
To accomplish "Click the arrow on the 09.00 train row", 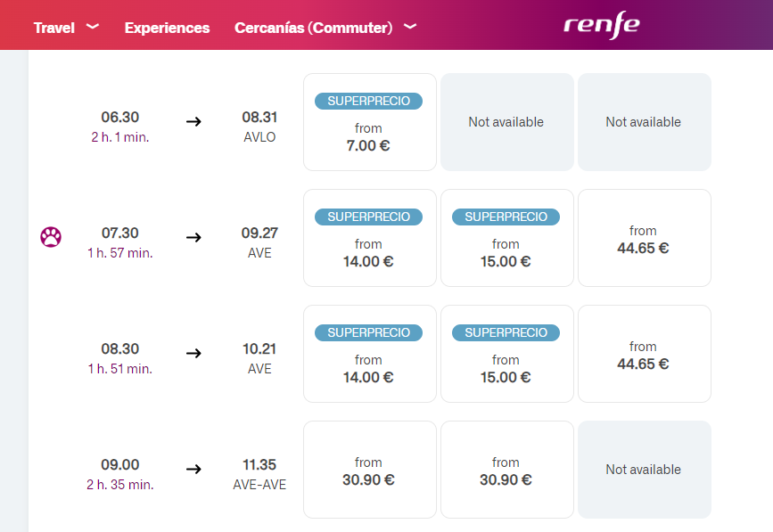I will click(x=193, y=469).
